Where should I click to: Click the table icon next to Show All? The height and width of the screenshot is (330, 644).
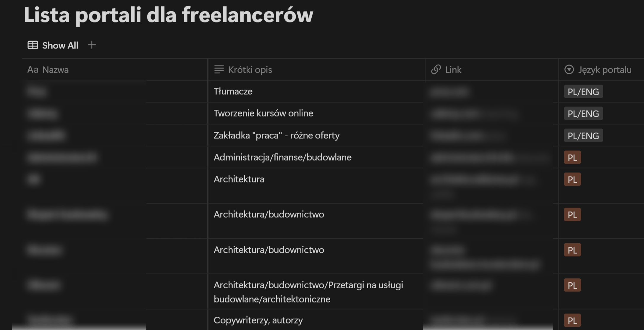tap(33, 45)
